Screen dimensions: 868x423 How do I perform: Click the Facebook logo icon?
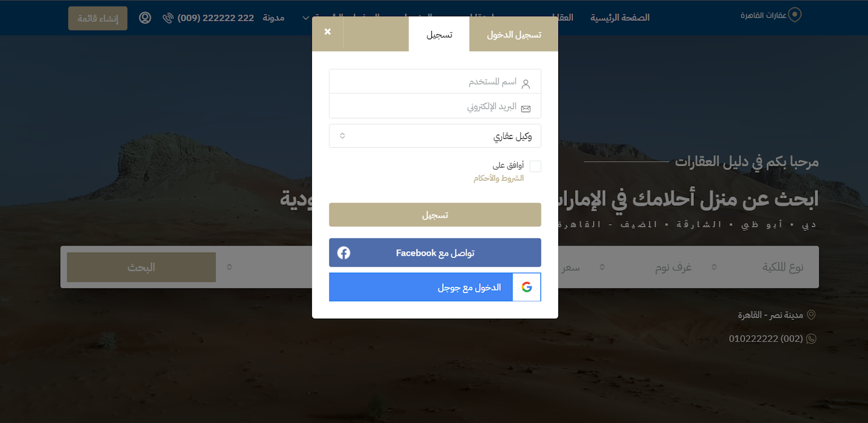pyautogui.click(x=343, y=253)
